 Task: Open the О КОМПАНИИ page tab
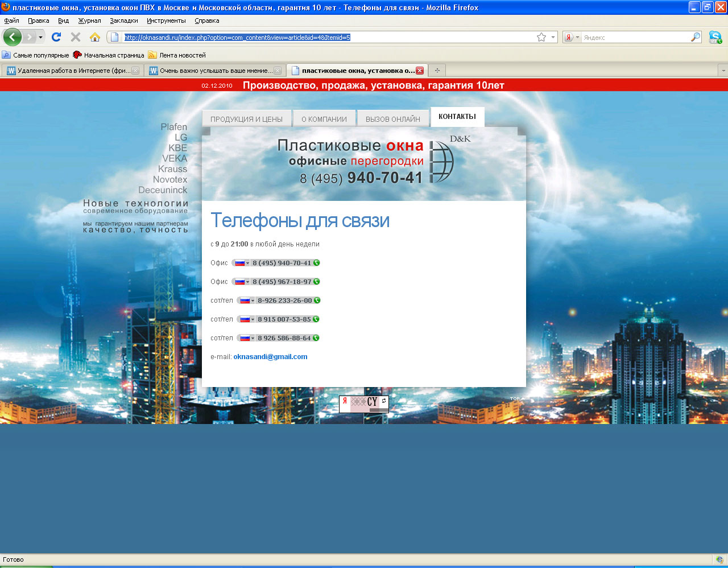(324, 119)
